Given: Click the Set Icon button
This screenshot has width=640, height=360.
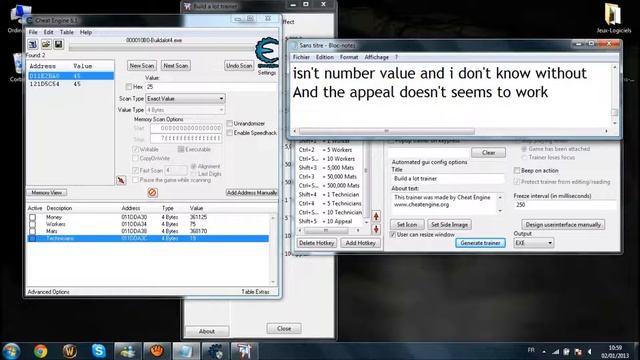Looking at the screenshot, I should pyautogui.click(x=407, y=224).
